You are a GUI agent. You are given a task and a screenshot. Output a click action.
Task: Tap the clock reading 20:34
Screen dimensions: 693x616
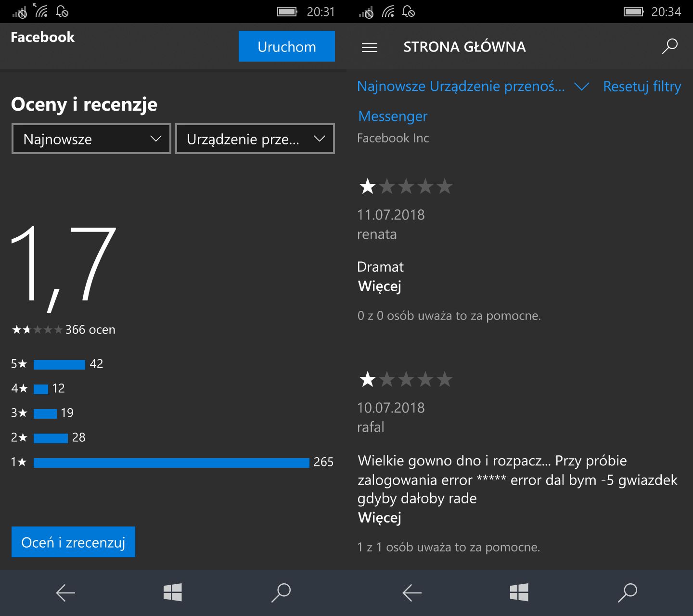(667, 12)
